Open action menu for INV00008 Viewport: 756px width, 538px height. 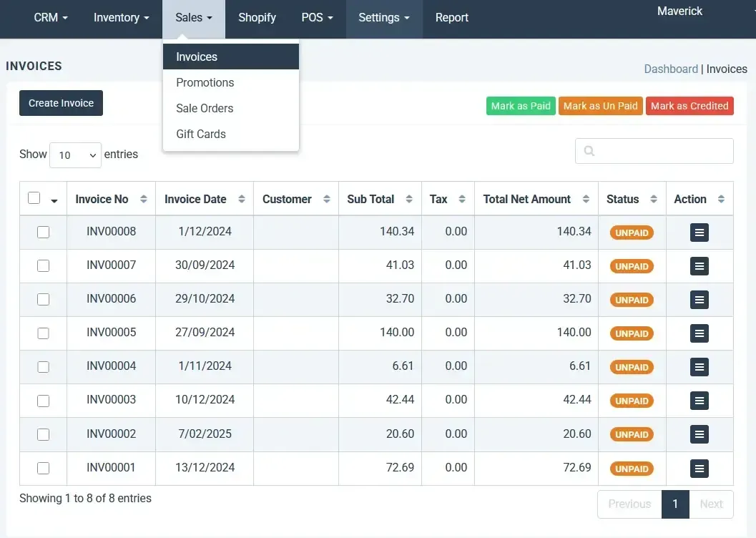699,233
